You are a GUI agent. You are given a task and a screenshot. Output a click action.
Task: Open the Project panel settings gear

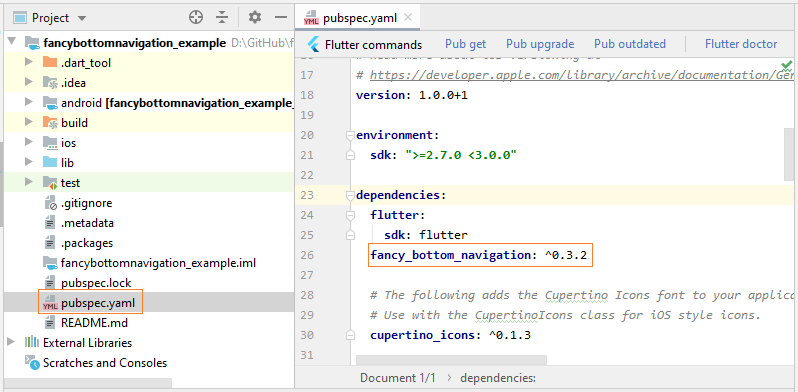coord(254,18)
